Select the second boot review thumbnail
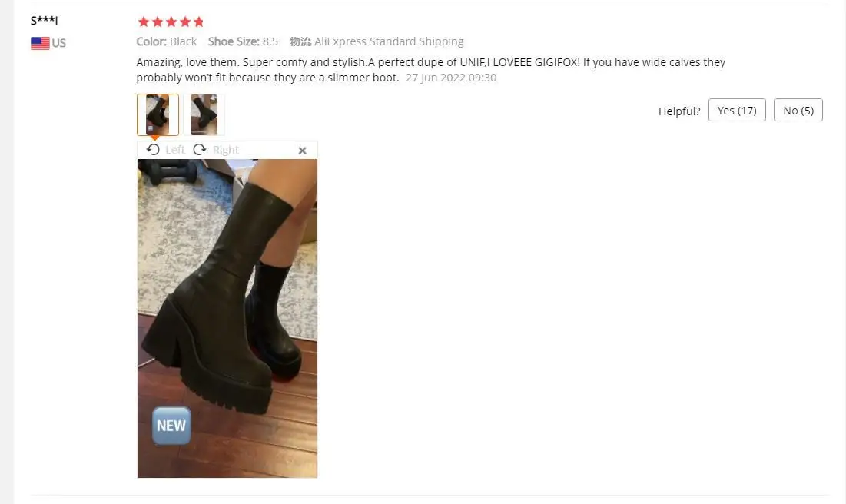This screenshot has height=504, width=846. (204, 114)
